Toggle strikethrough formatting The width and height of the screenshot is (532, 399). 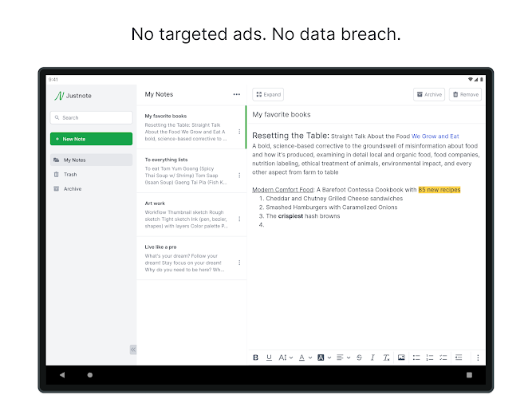pos(359,358)
